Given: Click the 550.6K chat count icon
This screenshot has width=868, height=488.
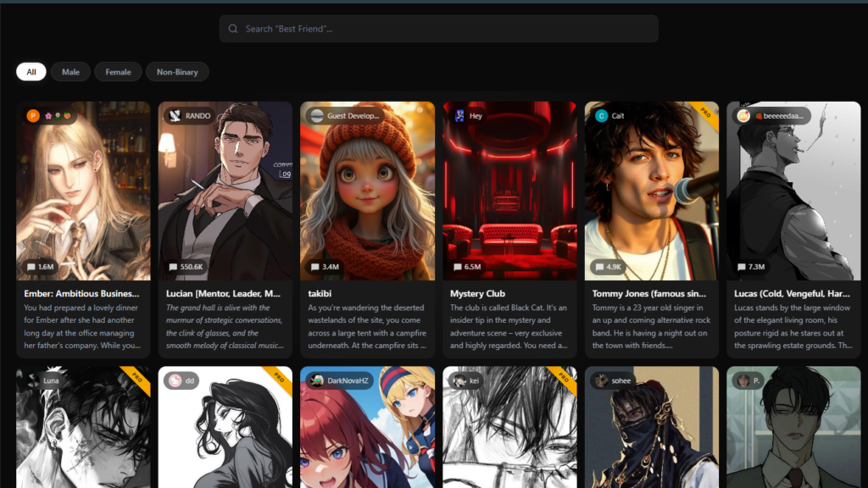Looking at the screenshot, I should pyautogui.click(x=173, y=267).
